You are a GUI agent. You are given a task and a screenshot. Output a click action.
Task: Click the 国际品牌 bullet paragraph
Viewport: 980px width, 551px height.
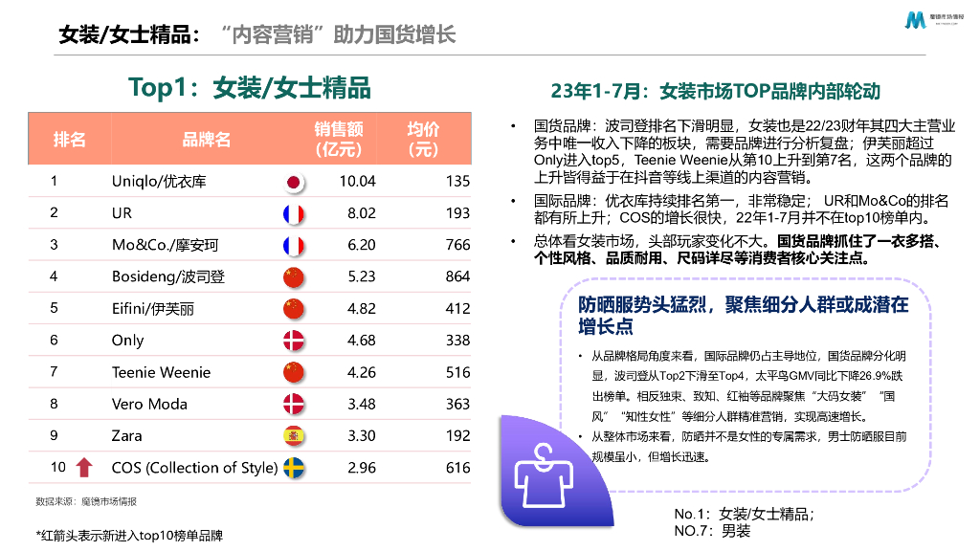741,209
